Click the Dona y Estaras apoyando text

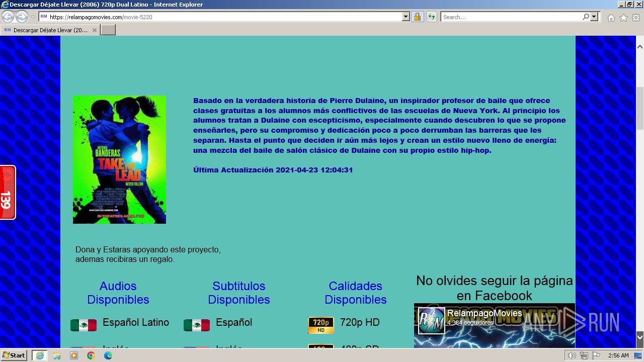(148, 254)
